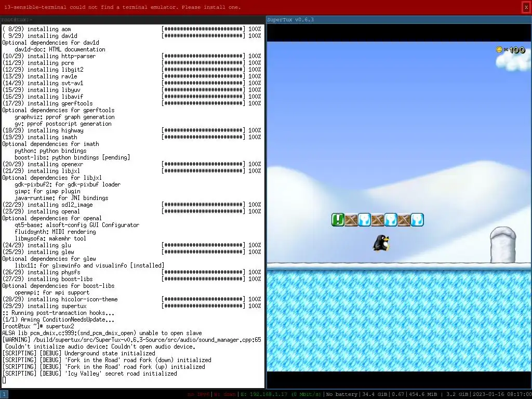Click the 'No battery' status entry
Image resolution: width=532 pixels, height=399 pixels.
pyautogui.click(x=342, y=394)
